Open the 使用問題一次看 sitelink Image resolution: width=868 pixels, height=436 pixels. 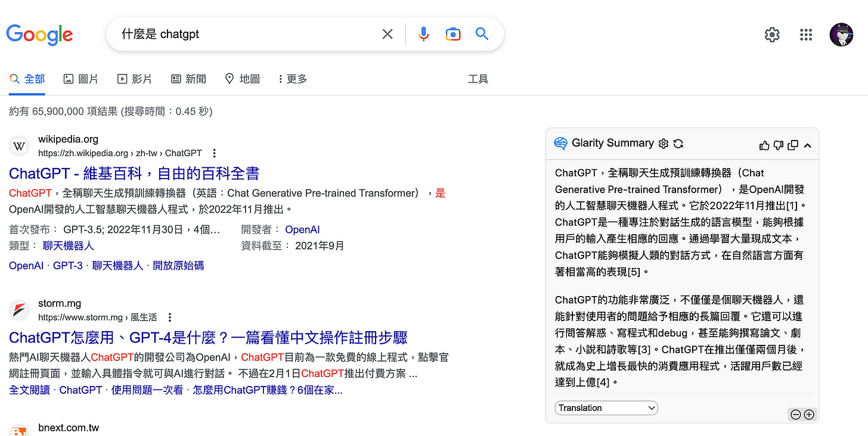(147, 390)
